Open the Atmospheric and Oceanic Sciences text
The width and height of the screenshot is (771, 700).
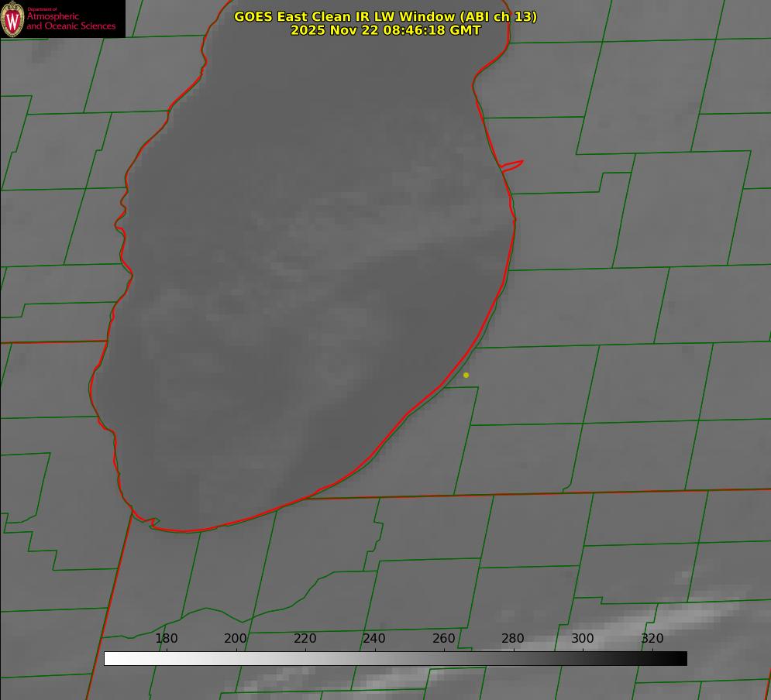click(71, 21)
